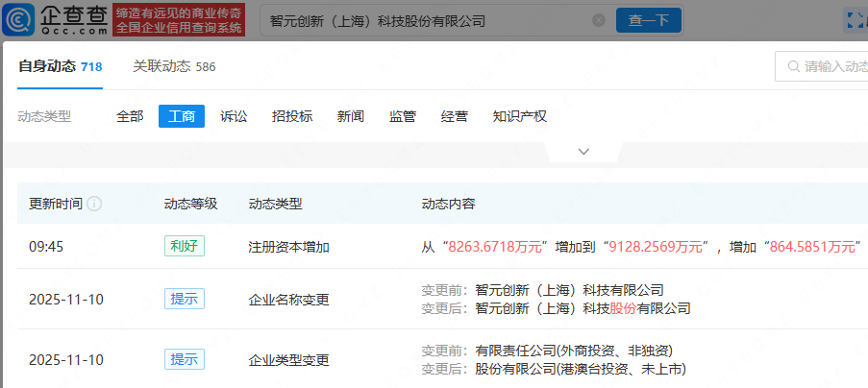The width and height of the screenshot is (868, 388).
Task: Click the 提示 tag for 企业类型变更
Action: coord(184,359)
